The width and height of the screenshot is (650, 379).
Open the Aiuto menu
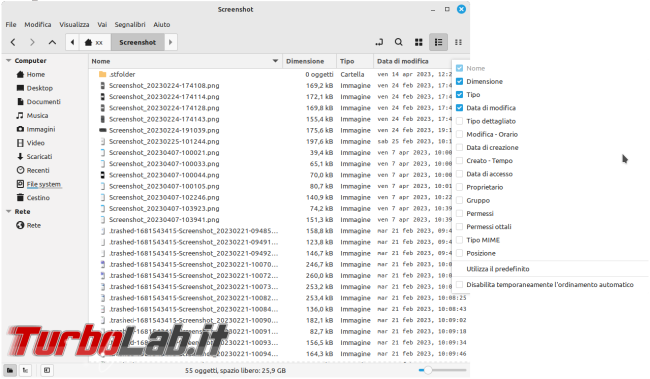coord(162,24)
